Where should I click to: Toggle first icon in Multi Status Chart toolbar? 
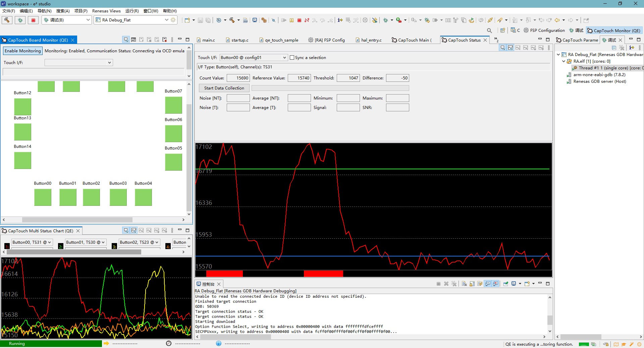point(126,230)
